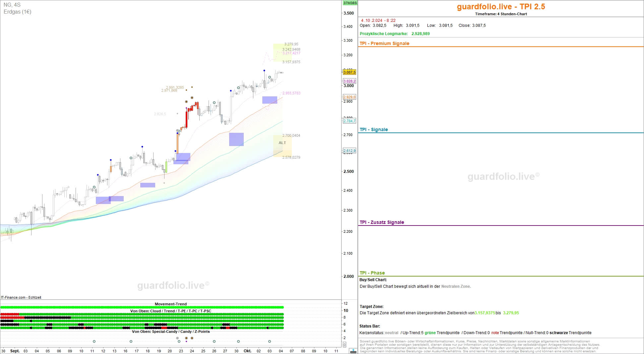Click the Up-Trend:5 grüne Trendpunkte entry
Image resolution: width=644 pixels, height=354 pixels.
(431, 333)
